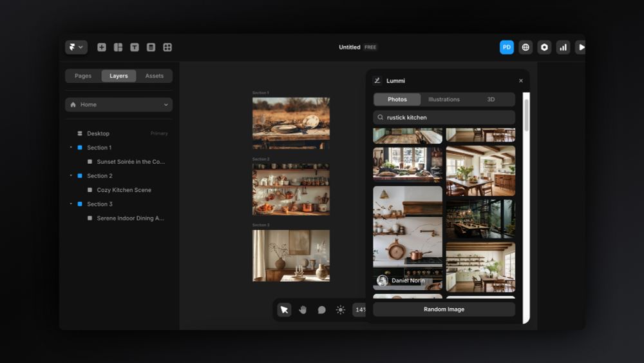The image size is (644, 363).
Task: Switch to the Pages tab
Action: click(83, 76)
